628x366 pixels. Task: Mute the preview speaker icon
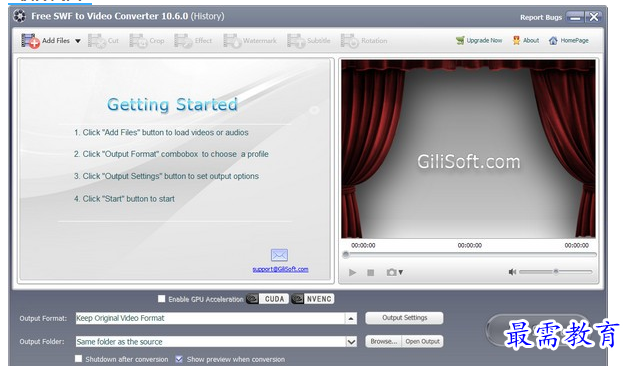[x=512, y=272]
